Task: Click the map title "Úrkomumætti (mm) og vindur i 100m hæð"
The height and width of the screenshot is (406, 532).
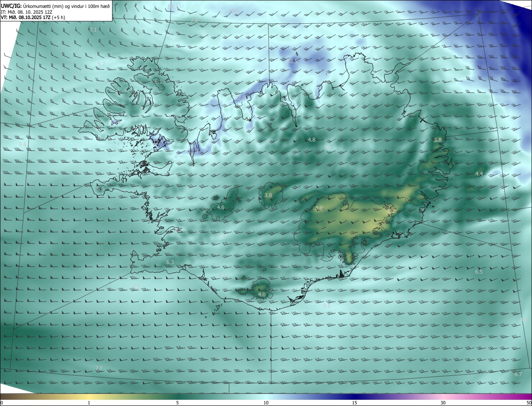Action: pyautogui.click(x=66, y=6)
